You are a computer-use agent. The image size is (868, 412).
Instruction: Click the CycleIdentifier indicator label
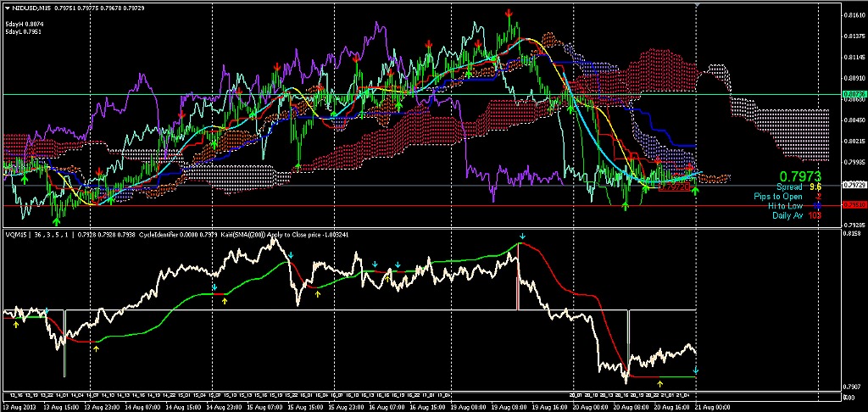[159, 234]
